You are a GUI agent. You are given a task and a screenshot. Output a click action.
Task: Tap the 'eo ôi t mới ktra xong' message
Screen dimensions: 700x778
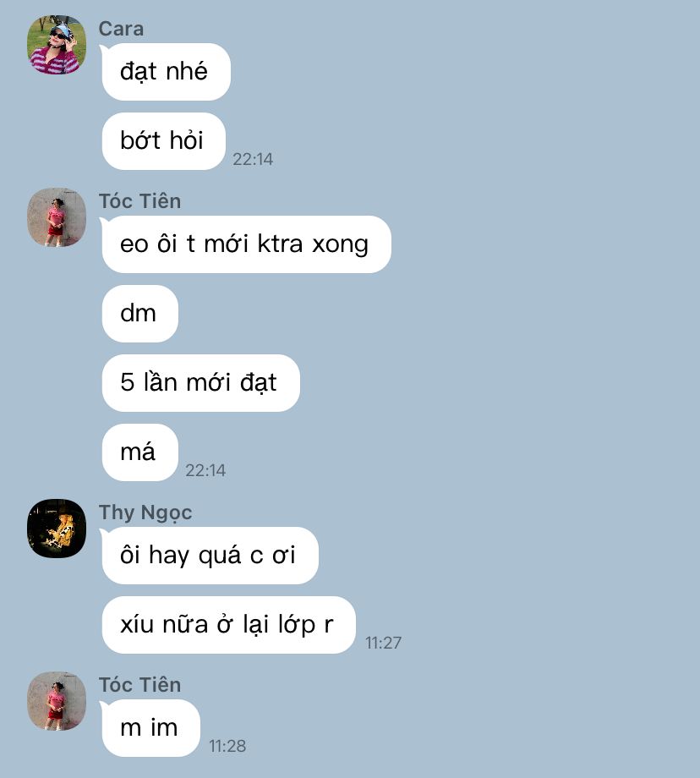247,244
